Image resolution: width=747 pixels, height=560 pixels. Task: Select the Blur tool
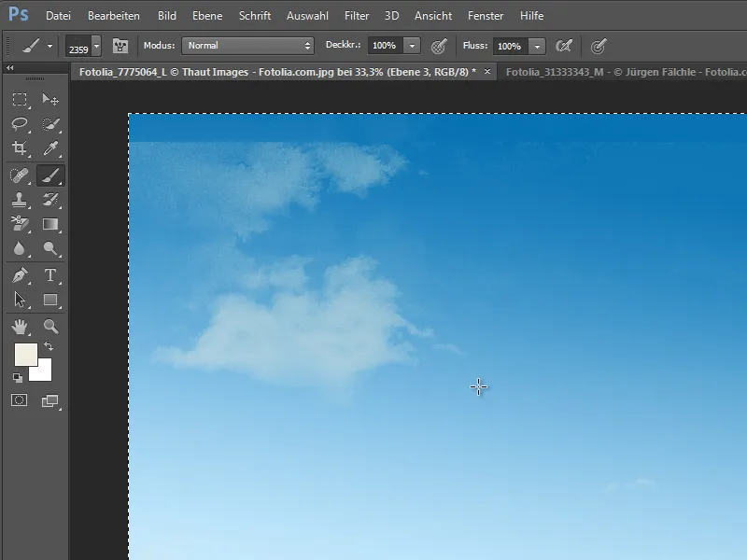coord(20,248)
